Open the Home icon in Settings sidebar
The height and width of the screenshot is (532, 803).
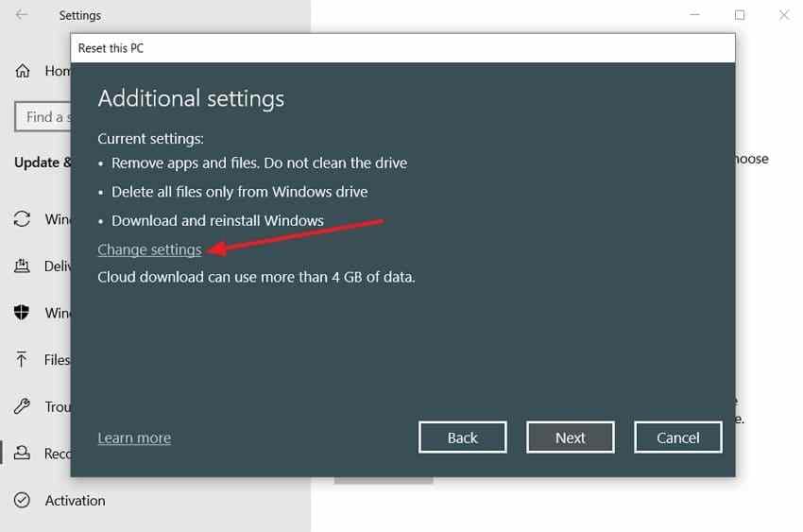(x=23, y=71)
